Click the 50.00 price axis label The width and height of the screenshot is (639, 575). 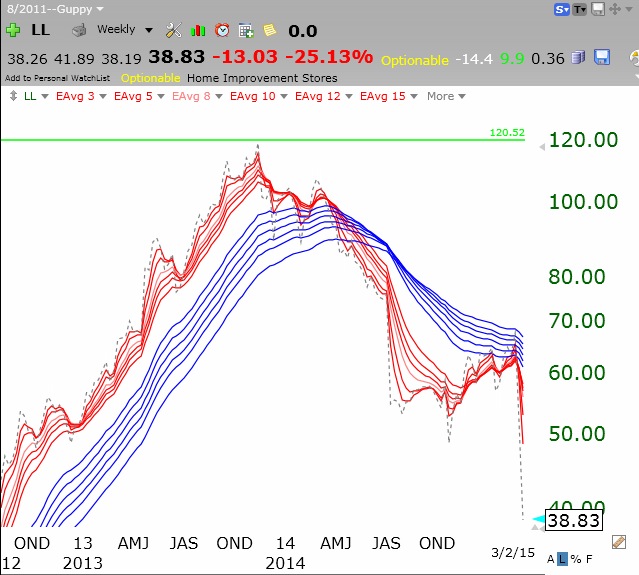[x=577, y=433]
